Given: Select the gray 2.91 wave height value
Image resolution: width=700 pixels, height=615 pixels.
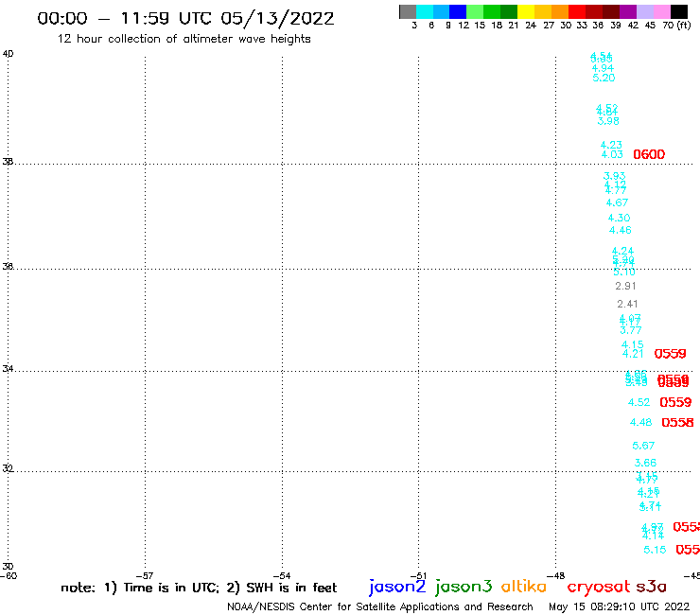Looking at the screenshot, I should [625, 286].
